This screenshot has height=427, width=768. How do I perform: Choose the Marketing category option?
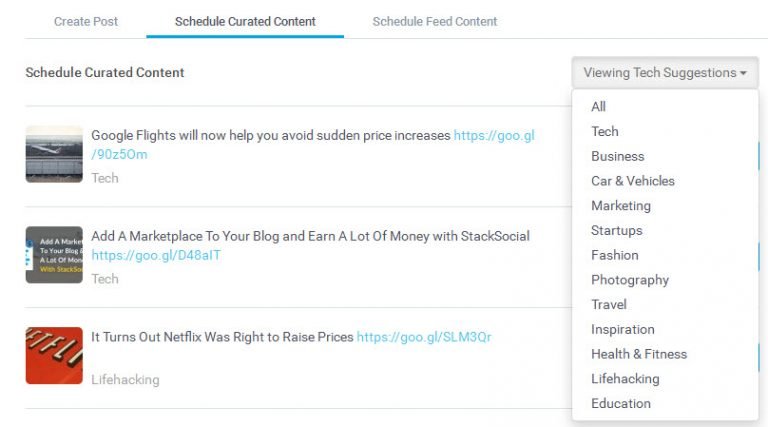pos(620,206)
